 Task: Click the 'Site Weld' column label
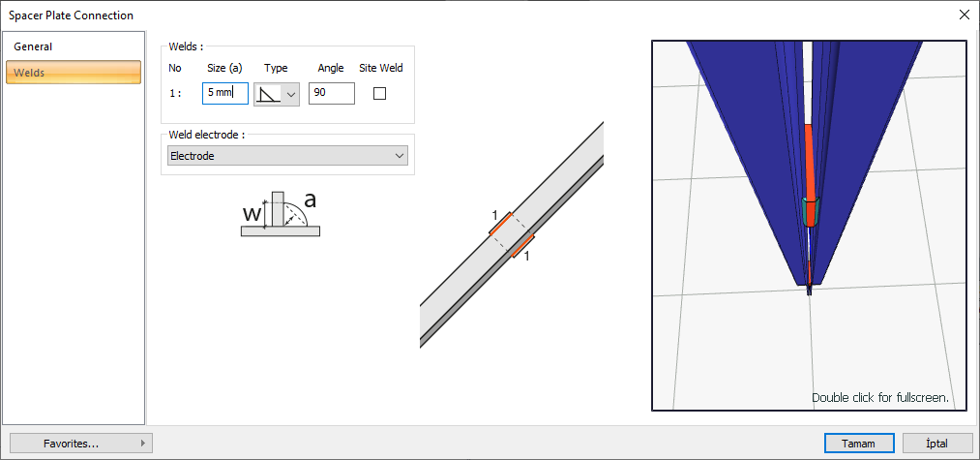coord(381,68)
